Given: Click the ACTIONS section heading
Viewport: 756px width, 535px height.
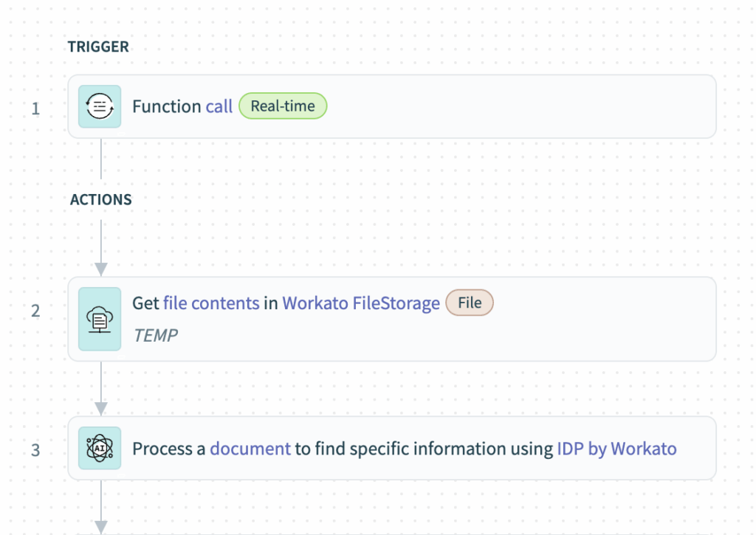Looking at the screenshot, I should [x=100, y=199].
